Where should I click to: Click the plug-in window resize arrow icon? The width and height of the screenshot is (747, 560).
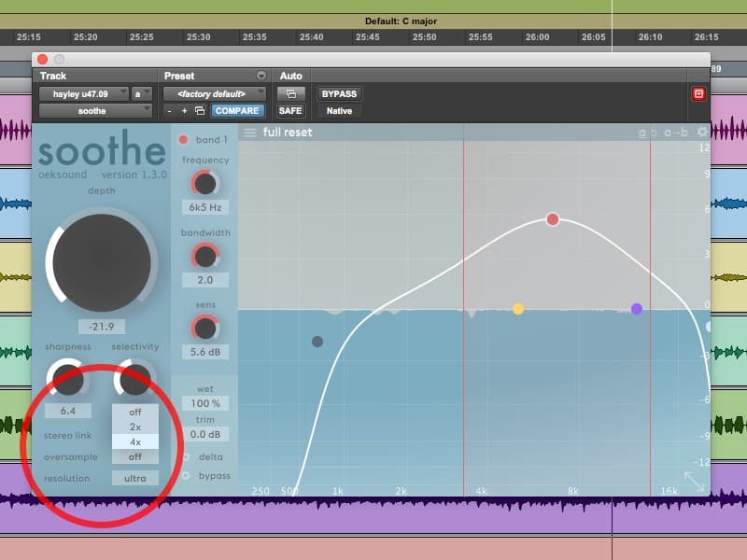(694, 481)
